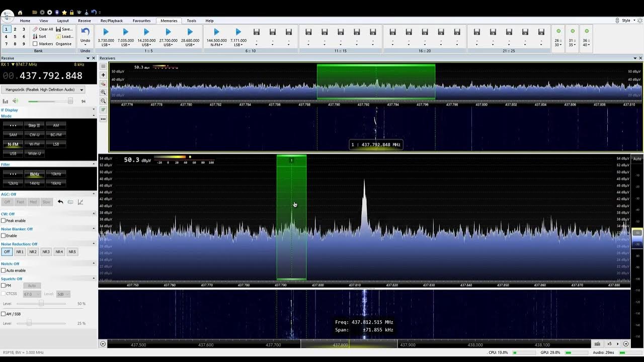Select the NR2 noise reduction button
Viewport: 644px width, 362px height.
(33, 252)
